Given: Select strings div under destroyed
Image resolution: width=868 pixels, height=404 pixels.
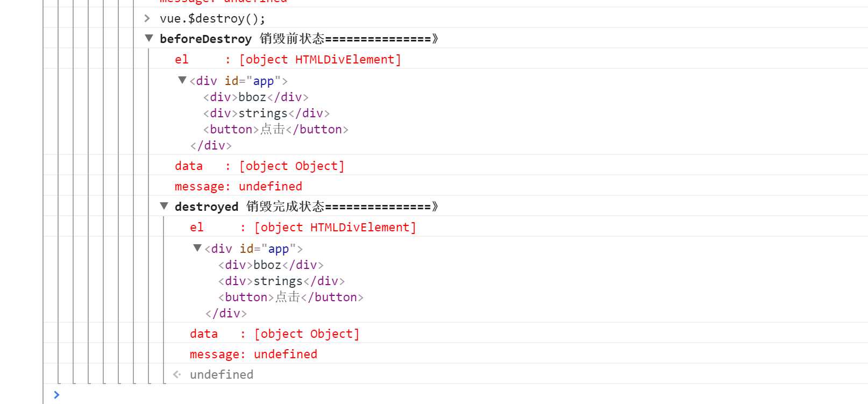Looking at the screenshot, I should [281, 281].
